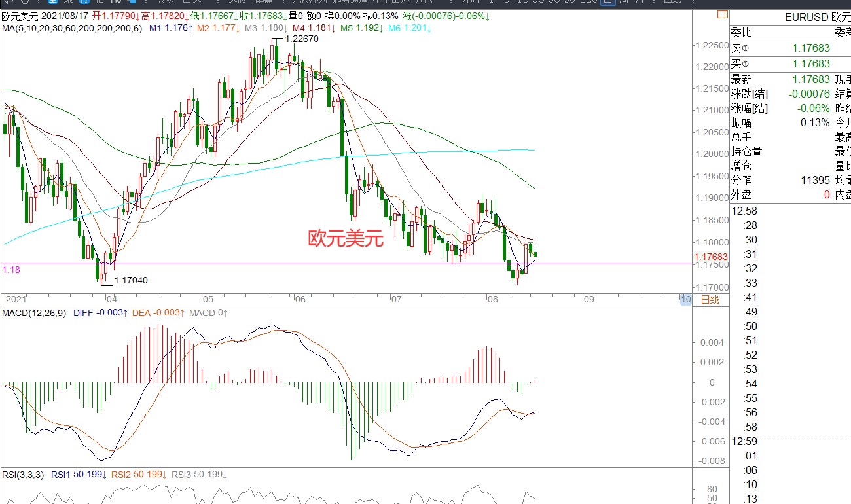The image size is (851, 504).
Task: Click the RSI2 50.199 value
Action: (139, 474)
